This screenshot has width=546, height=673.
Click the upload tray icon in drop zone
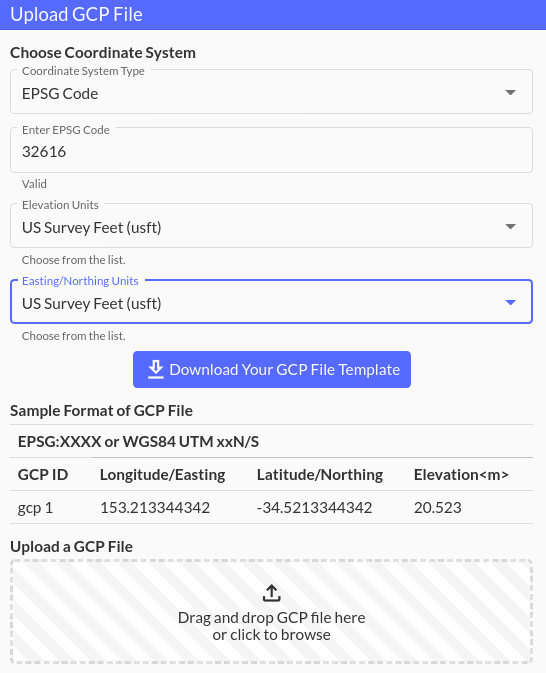(271, 593)
